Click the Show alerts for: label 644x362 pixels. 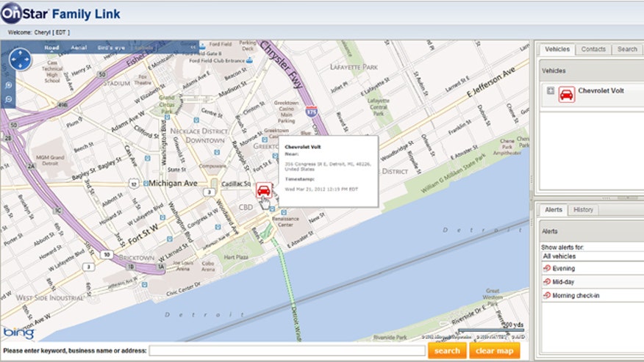tap(562, 247)
